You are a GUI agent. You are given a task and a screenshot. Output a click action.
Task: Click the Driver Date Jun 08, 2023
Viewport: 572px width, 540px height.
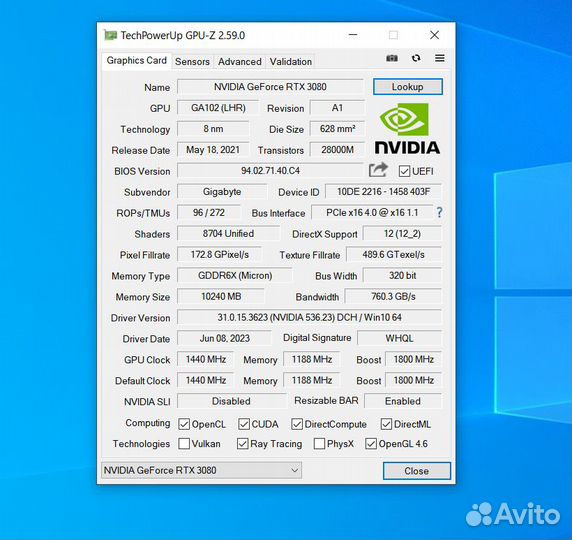[225, 338]
